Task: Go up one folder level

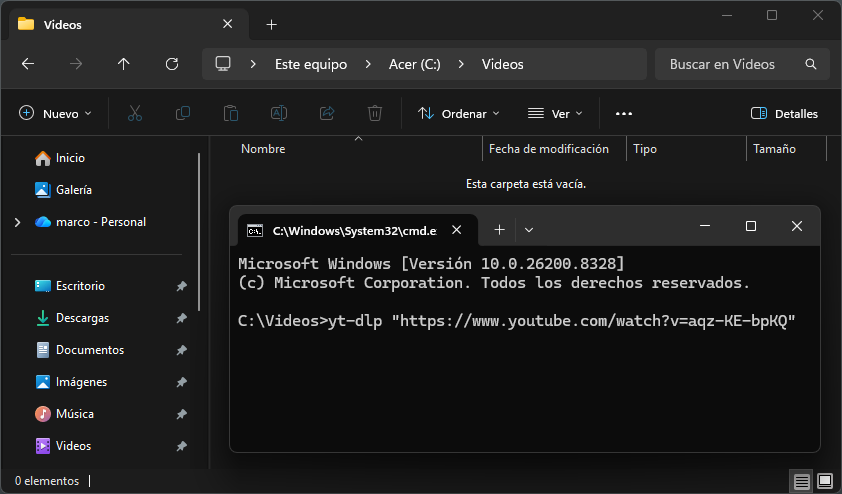Action: [124, 64]
